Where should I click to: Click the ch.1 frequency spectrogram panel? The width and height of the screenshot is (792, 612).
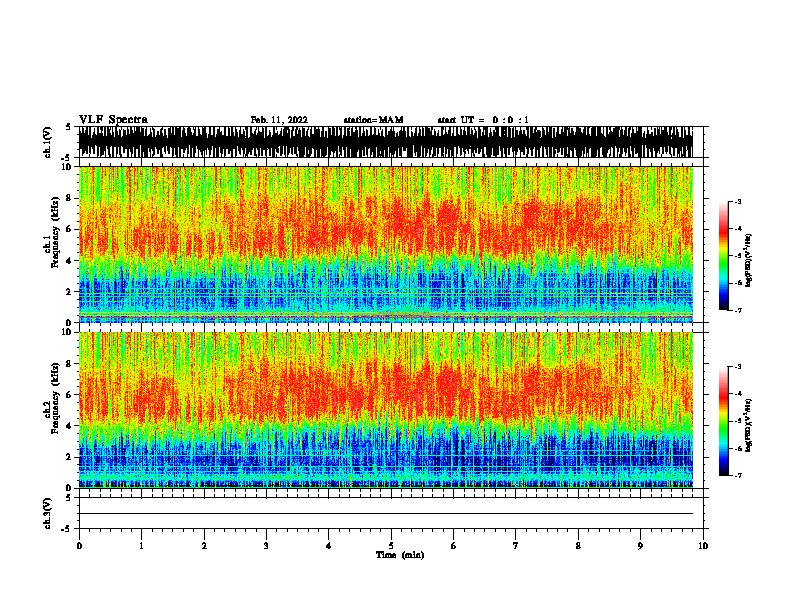click(385, 244)
